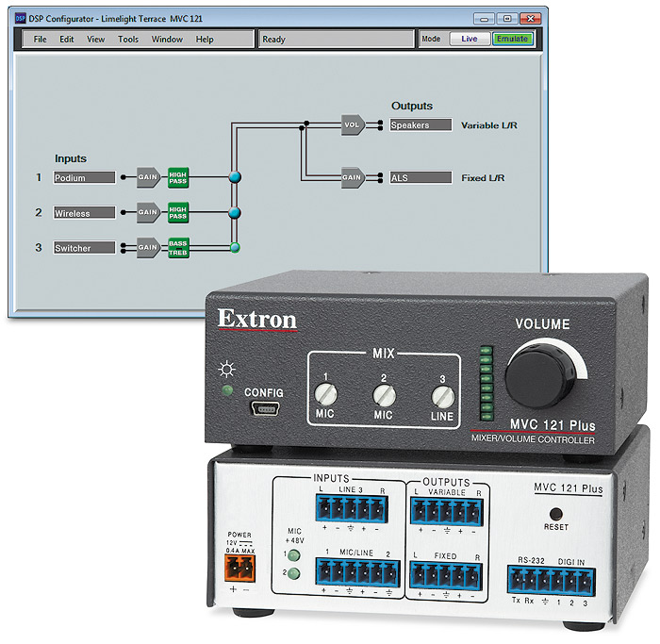Expand the Help menu
Screen dimensions: 660x644
[205, 40]
